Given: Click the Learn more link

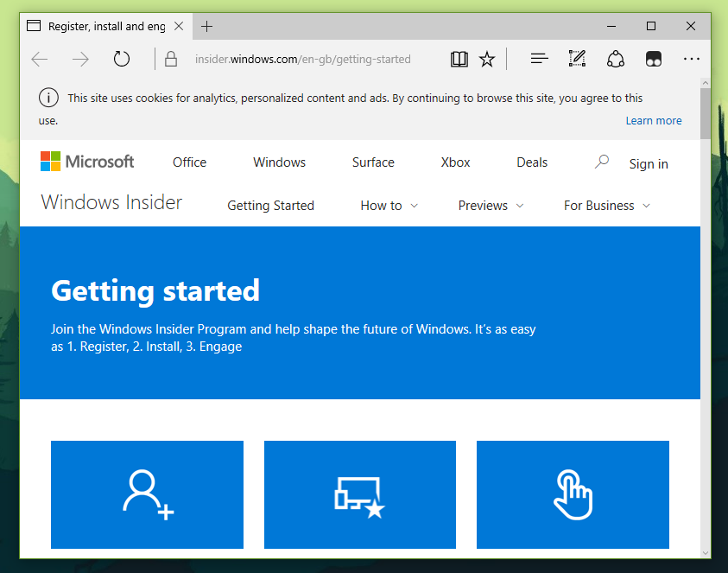Looking at the screenshot, I should point(654,121).
